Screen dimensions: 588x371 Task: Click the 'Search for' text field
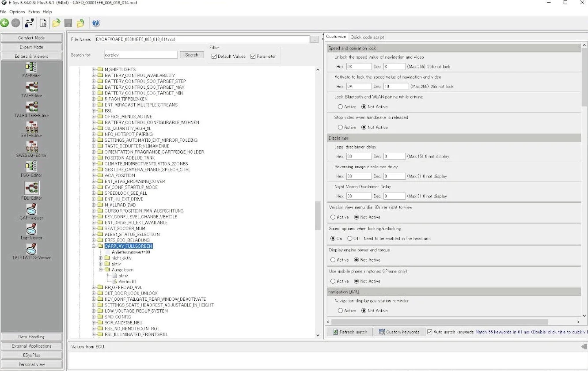(x=140, y=55)
